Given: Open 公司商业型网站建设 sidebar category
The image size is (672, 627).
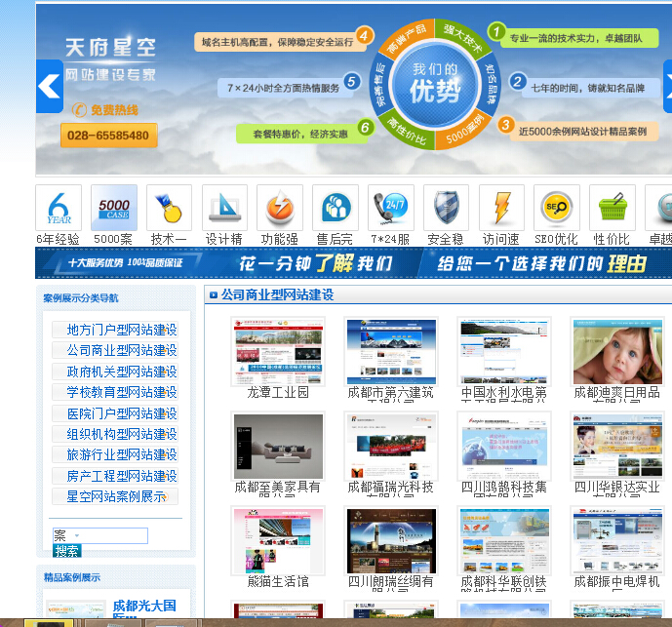Looking at the screenshot, I should [115, 350].
